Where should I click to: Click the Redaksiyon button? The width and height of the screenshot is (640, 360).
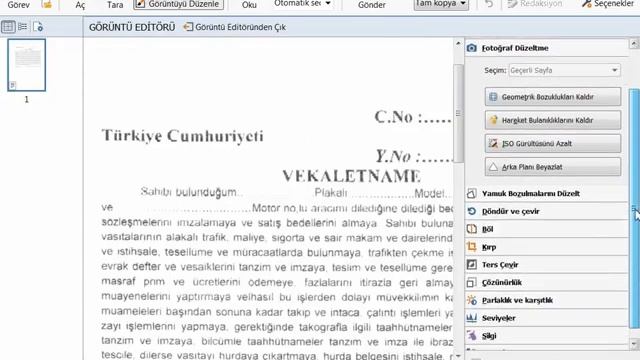pos(534,4)
